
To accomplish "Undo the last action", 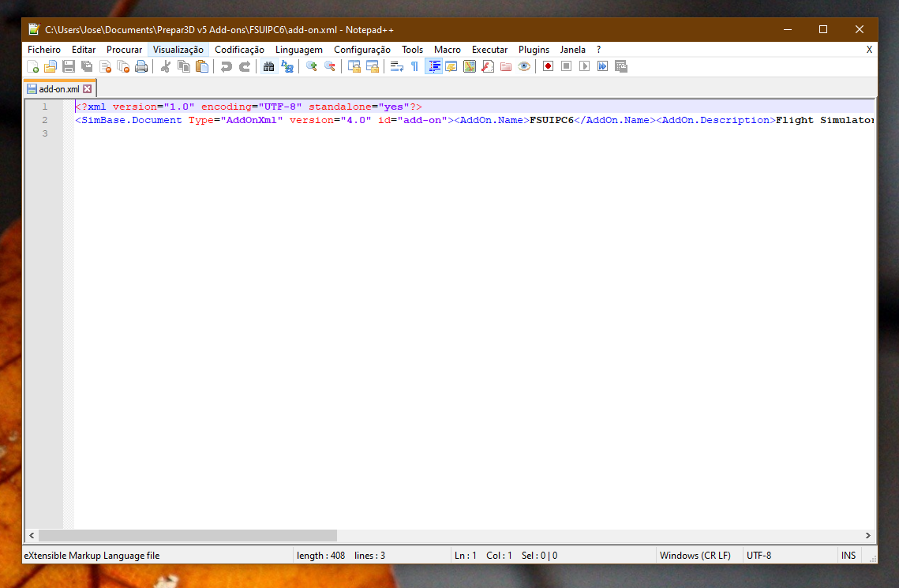I will coord(227,66).
